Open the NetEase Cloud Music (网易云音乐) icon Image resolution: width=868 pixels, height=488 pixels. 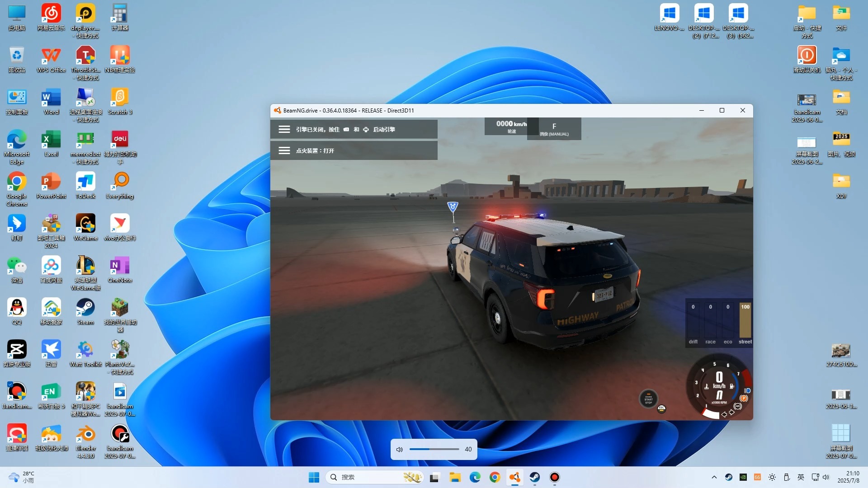pyautogui.click(x=51, y=18)
